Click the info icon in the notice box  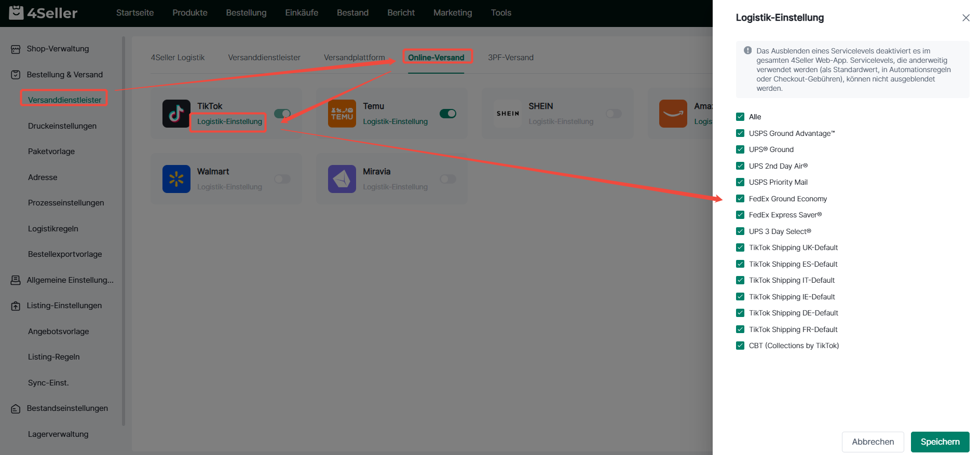coord(747,50)
